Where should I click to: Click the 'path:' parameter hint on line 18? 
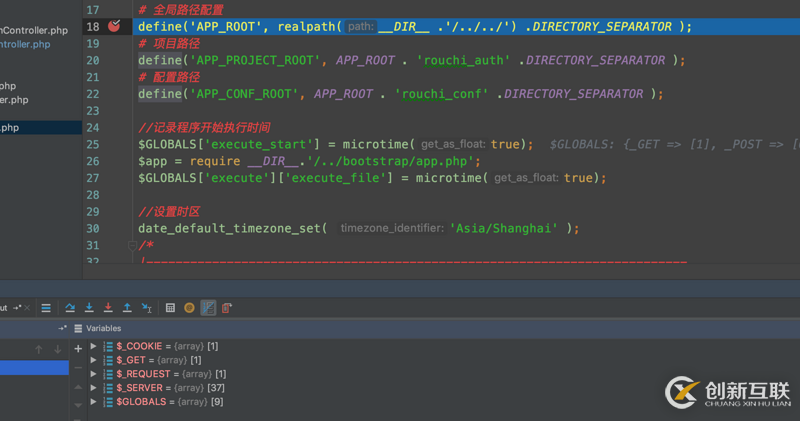click(361, 27)
